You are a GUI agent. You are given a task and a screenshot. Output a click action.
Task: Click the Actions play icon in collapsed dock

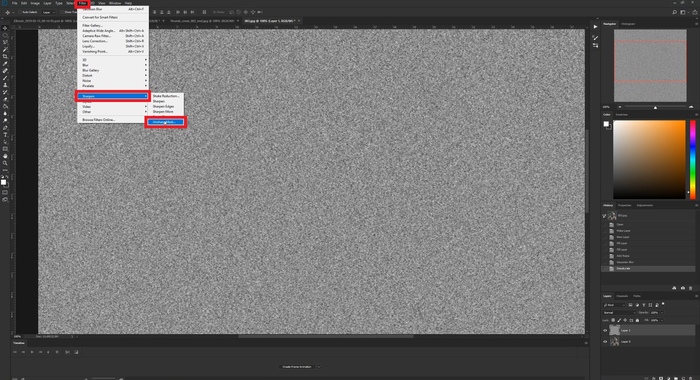tap(595, 27)
